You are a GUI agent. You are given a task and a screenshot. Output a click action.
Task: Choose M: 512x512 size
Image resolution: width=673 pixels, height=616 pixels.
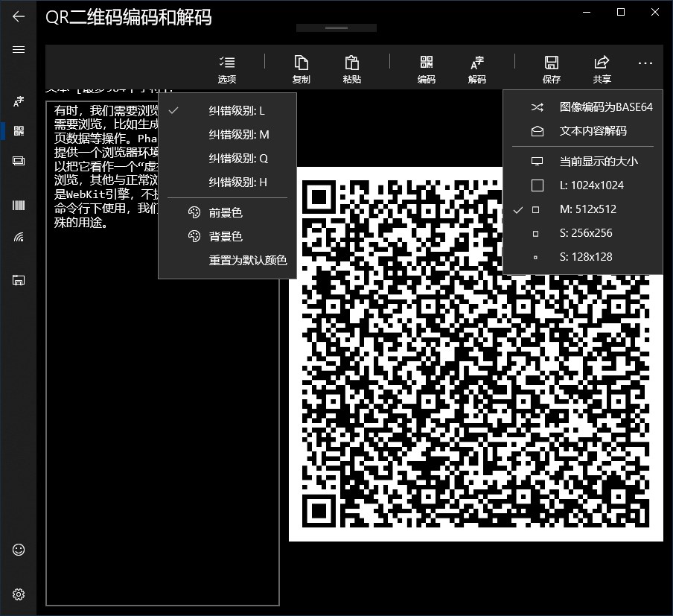tap(583, 209)
